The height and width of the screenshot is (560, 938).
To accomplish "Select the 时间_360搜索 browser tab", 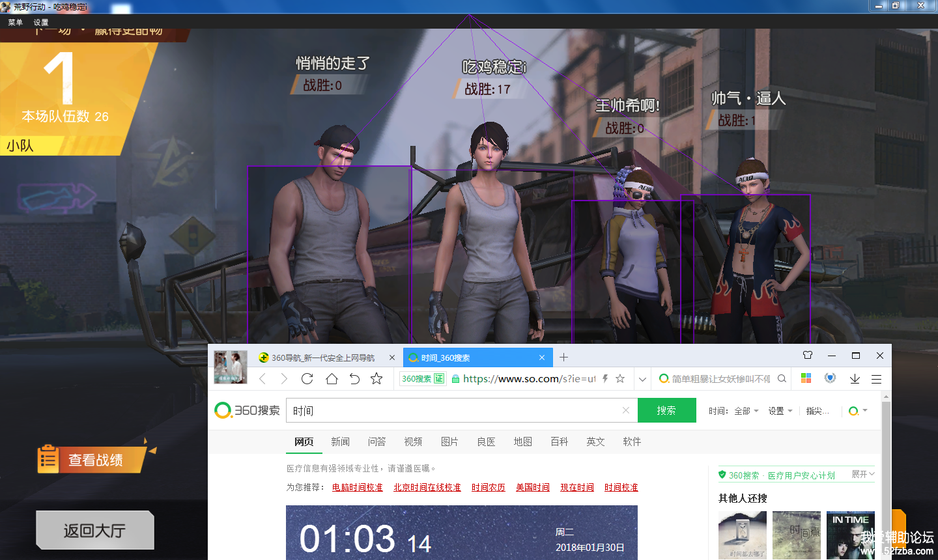I will (477, 357).
